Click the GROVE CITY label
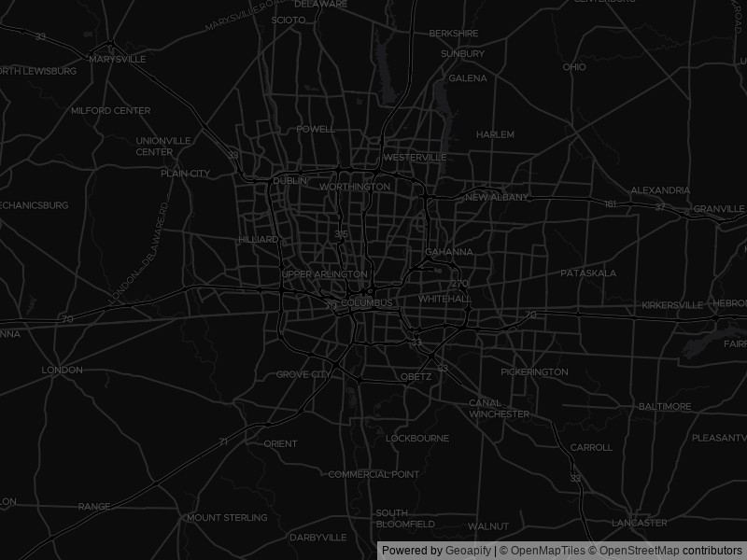The width and height of the screenshot is (747, 560). (303, 375)
